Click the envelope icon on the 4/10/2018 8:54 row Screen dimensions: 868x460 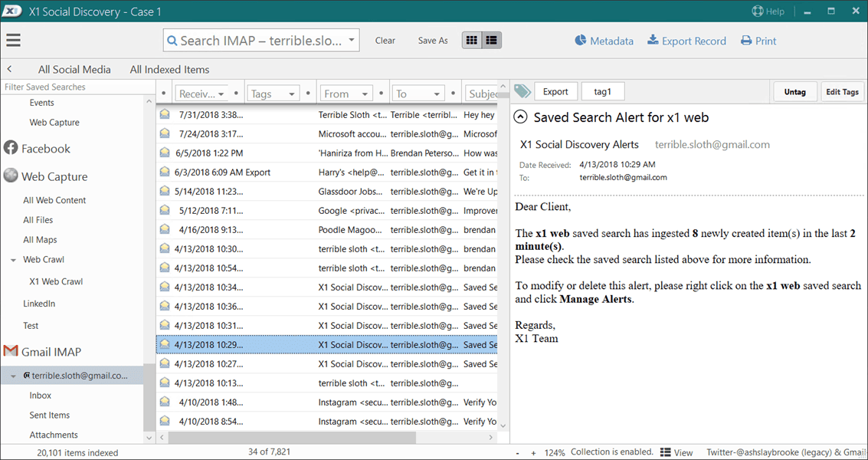click(x=165, y=421)
